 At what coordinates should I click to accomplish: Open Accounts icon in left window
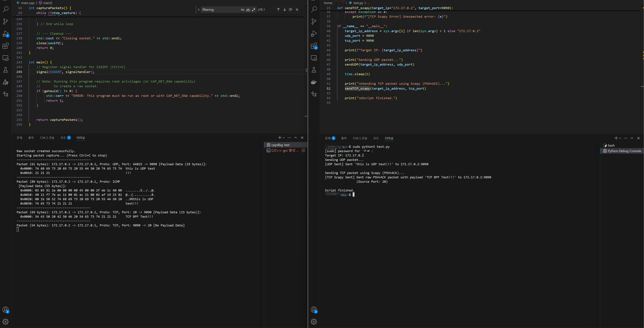point(6,310)
